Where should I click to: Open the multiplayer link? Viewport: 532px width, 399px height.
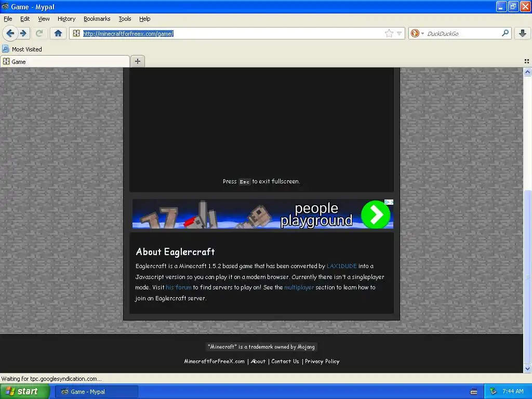click(299, 287)
